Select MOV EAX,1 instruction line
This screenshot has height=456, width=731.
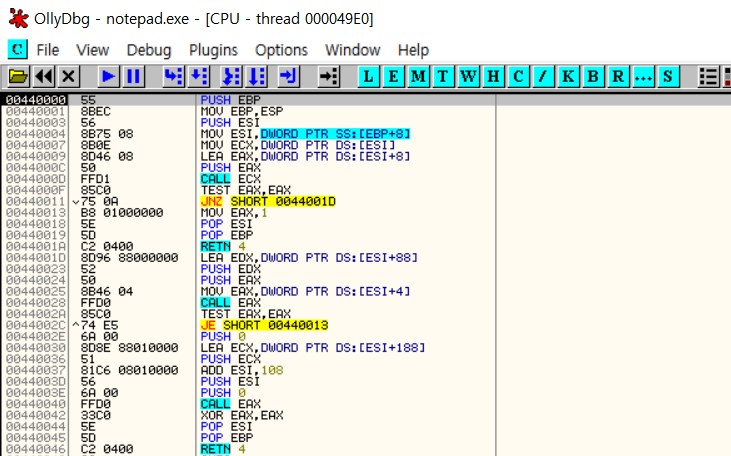[234, 213]
